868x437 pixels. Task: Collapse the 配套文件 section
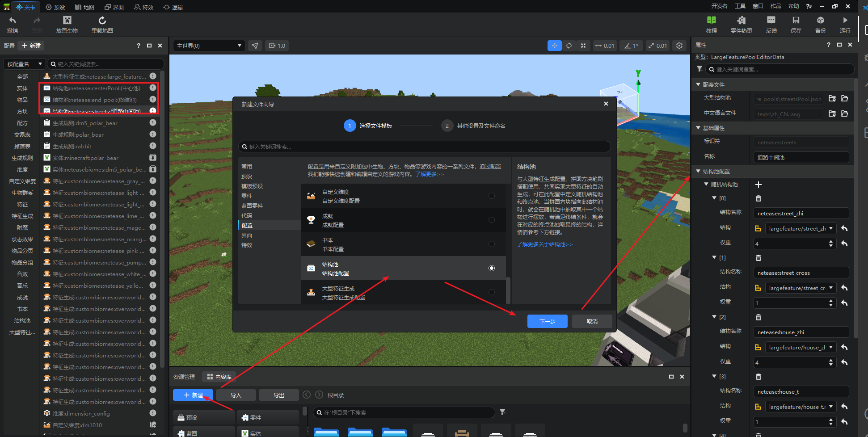point(699,84)
